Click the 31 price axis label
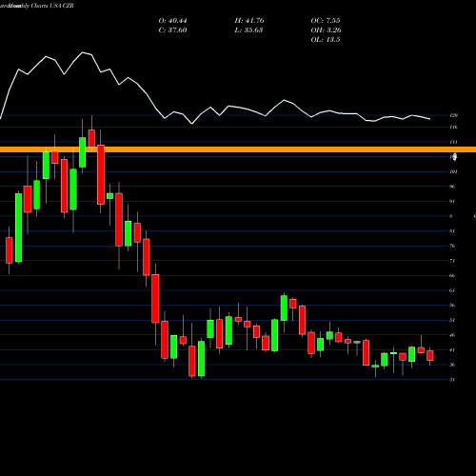476x476 pixels. [x=452, y=380]
